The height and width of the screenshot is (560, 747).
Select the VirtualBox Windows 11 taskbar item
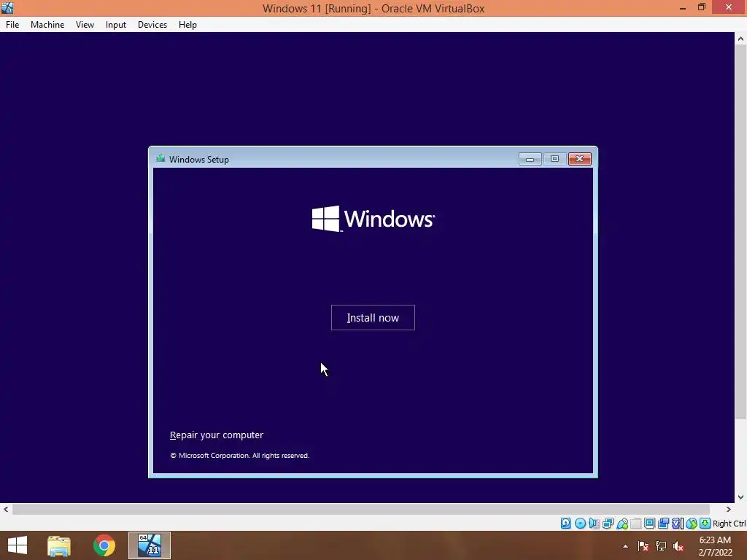(149, 545)
